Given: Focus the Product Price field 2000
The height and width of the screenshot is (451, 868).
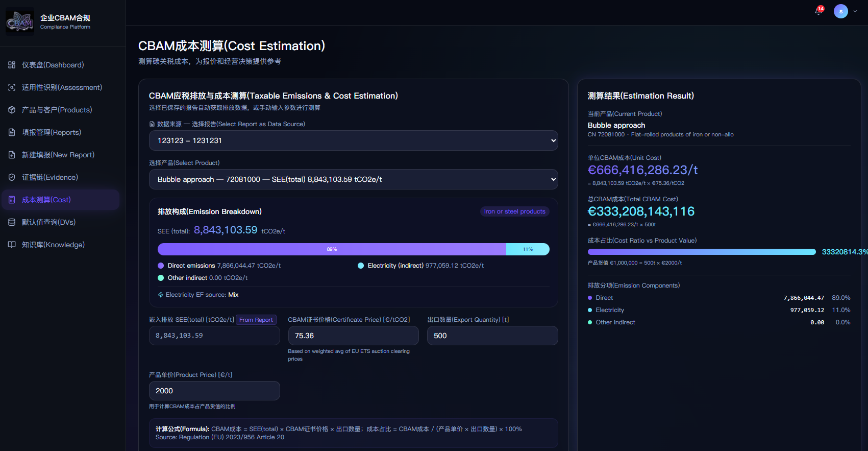Looking at the screenshot, I should [214, 391].
